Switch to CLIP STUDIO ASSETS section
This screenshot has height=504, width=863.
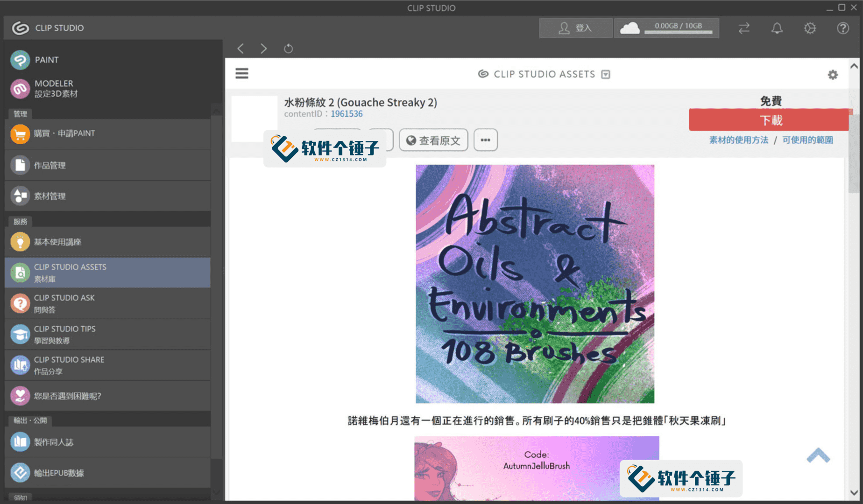[x=70, y=273]
